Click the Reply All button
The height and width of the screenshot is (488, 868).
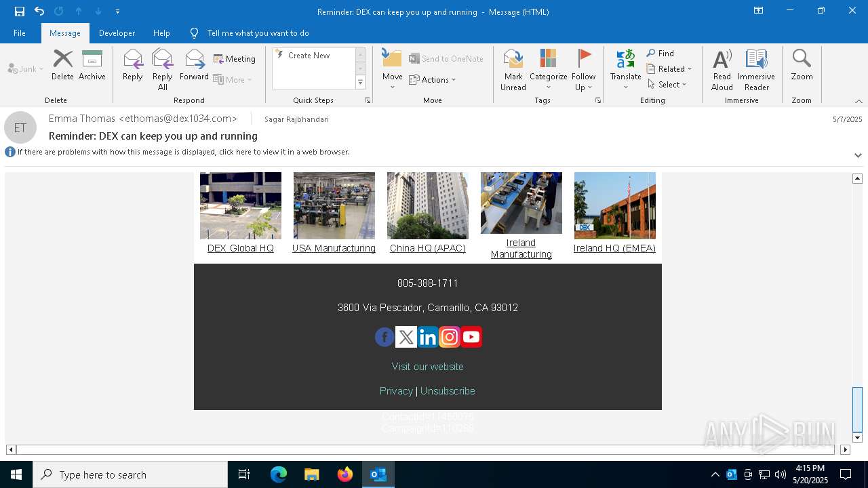coord(163,70)
